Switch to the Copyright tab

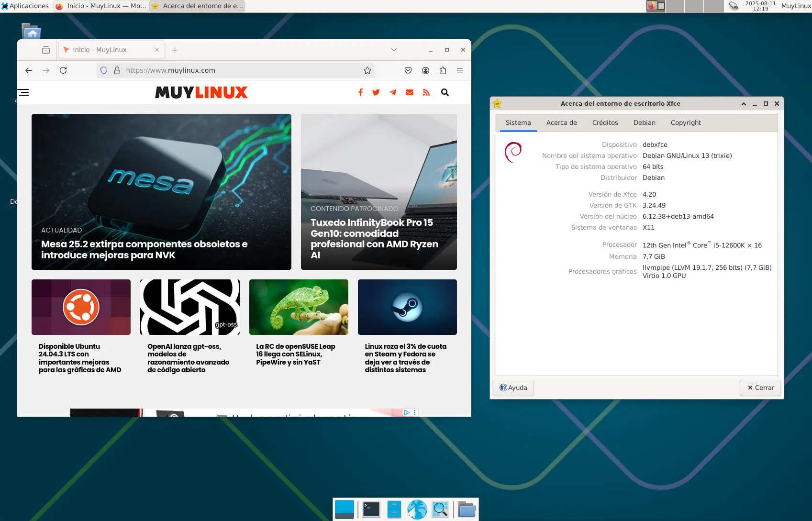click(686, 122)
